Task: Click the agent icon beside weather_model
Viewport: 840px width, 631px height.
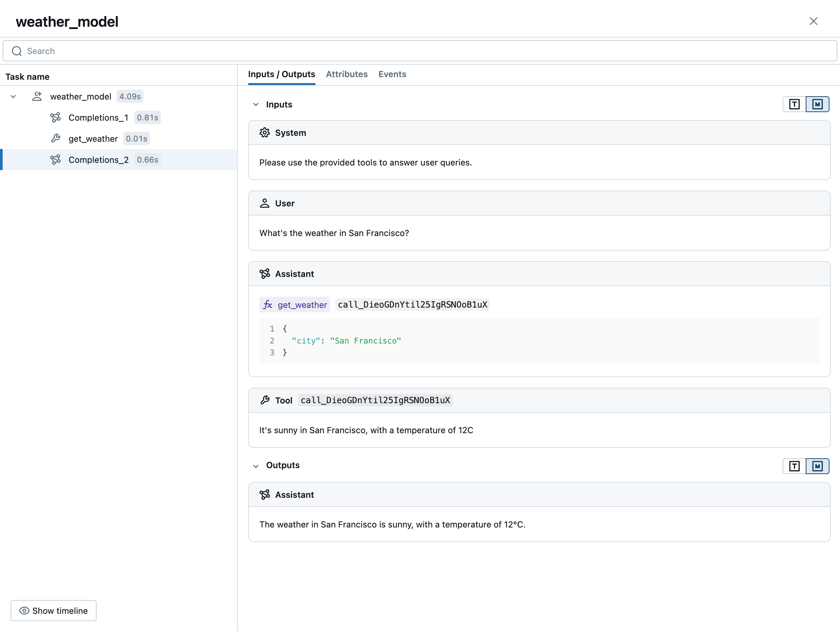Action: (37, 97)
